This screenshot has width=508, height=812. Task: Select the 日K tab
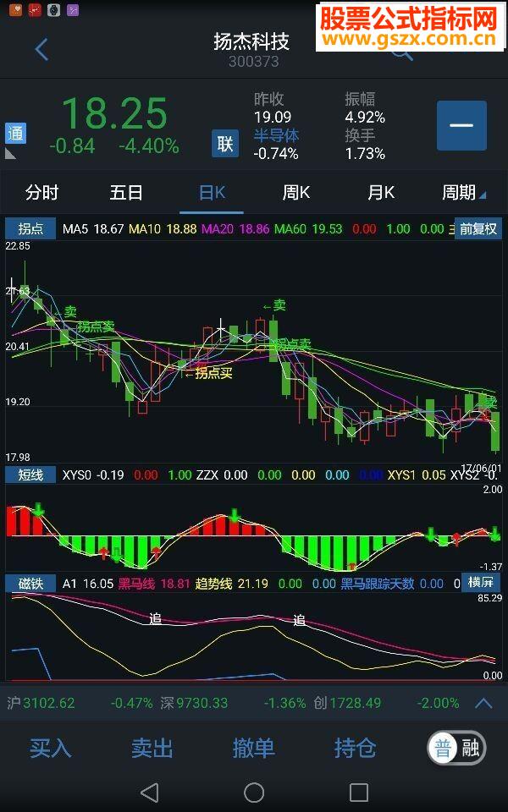pyautogui.click(x=212, y=193)
